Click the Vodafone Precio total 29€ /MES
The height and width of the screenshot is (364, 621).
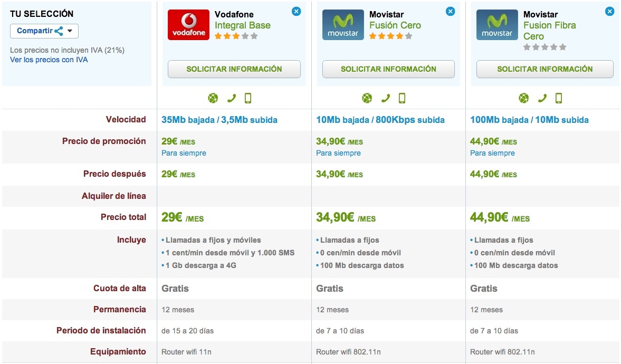coord(183,217)
